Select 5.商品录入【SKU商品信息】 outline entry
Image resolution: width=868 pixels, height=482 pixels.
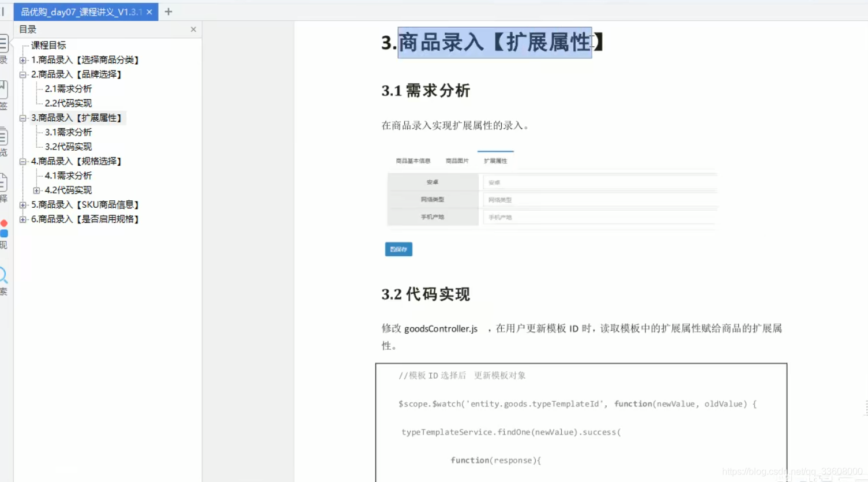[x=85, y=205]
